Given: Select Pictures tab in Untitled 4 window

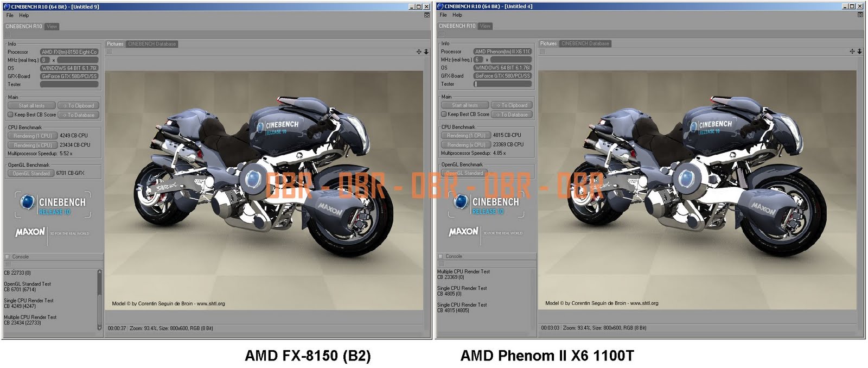Looking at the screenshot, I should point(548,43).
